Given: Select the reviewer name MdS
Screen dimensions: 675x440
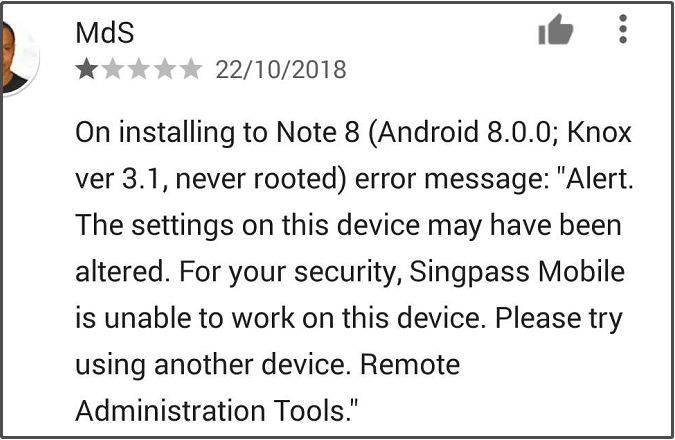Looking at the screenshot, I should [x=105, y=33].
